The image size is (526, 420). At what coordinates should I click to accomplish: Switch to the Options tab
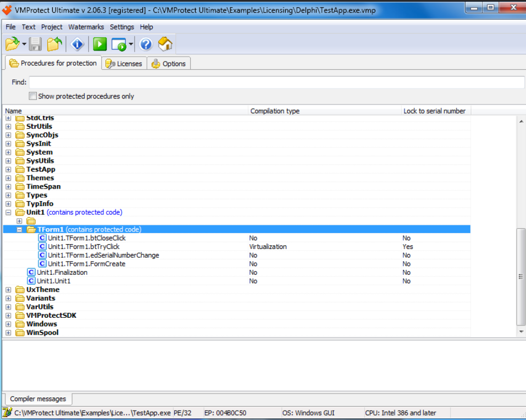(169, 63)
